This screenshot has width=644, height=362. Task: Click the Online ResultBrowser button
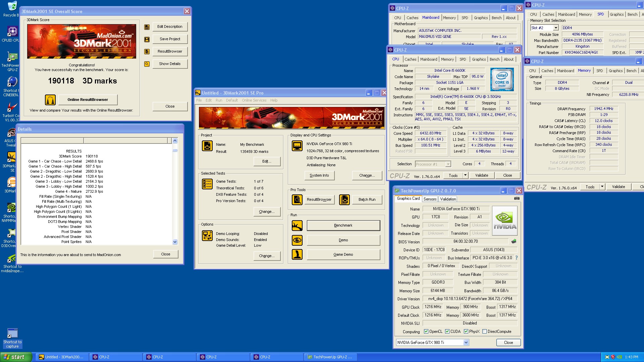click(88, 100)
